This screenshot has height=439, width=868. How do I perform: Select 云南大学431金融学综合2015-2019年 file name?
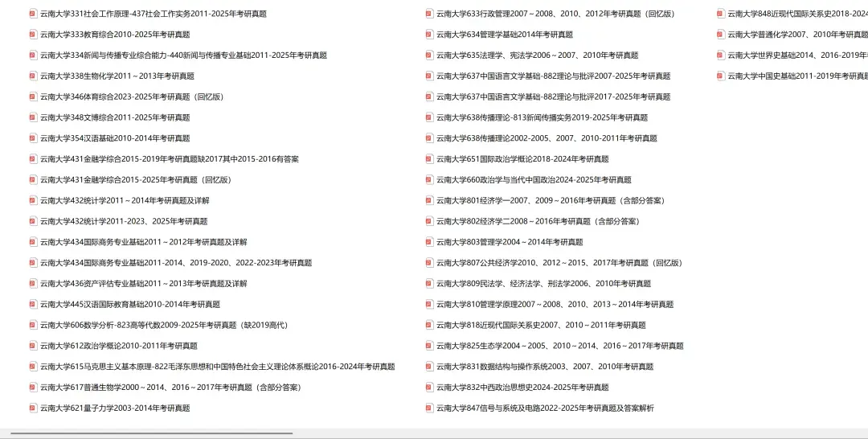click(x=170, y=159)
